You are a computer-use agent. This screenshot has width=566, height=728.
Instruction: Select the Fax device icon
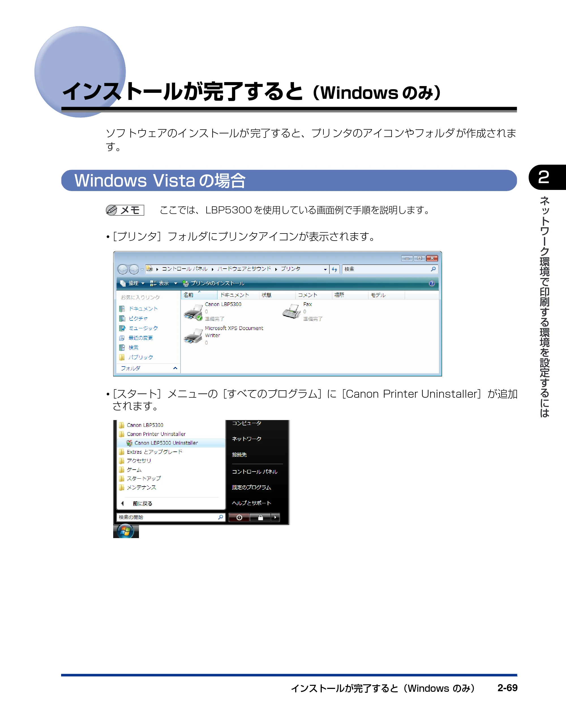[291, 311]
